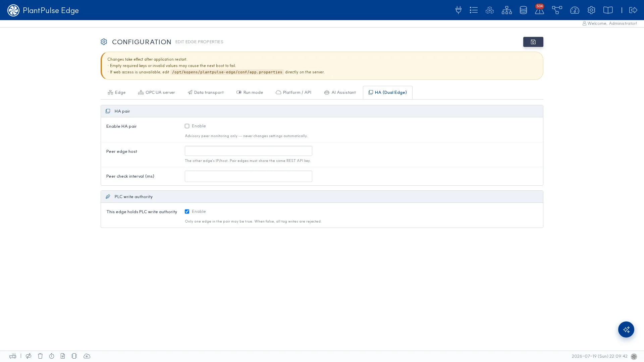This screenshot has width=644, height=362.
Task: Focus the Peer check interval (ms) field
Action: tap(249, 176)
